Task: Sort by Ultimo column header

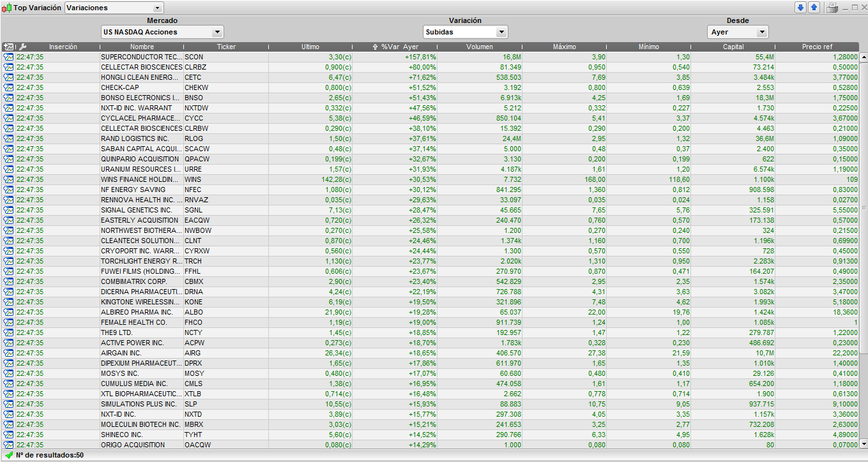Action: click(310, 47)
